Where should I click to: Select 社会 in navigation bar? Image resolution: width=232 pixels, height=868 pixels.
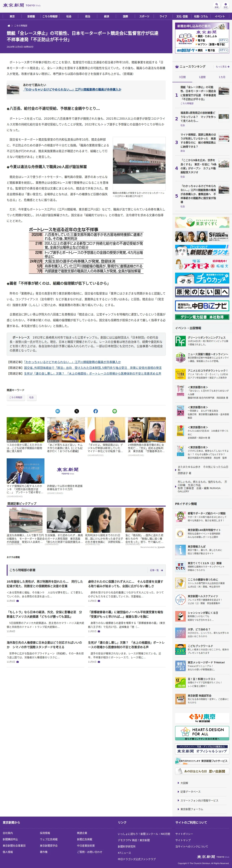pyautogui.click(x=69, y=16)
